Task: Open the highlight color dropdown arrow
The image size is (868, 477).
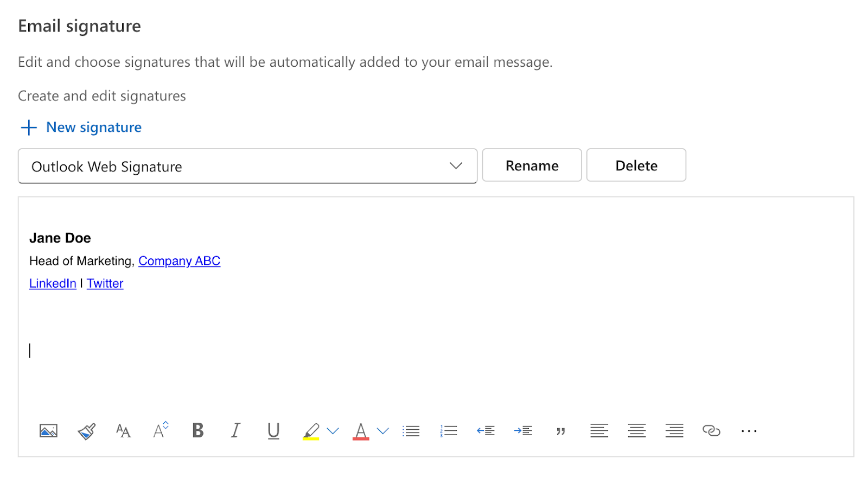Action: [333, 430]
